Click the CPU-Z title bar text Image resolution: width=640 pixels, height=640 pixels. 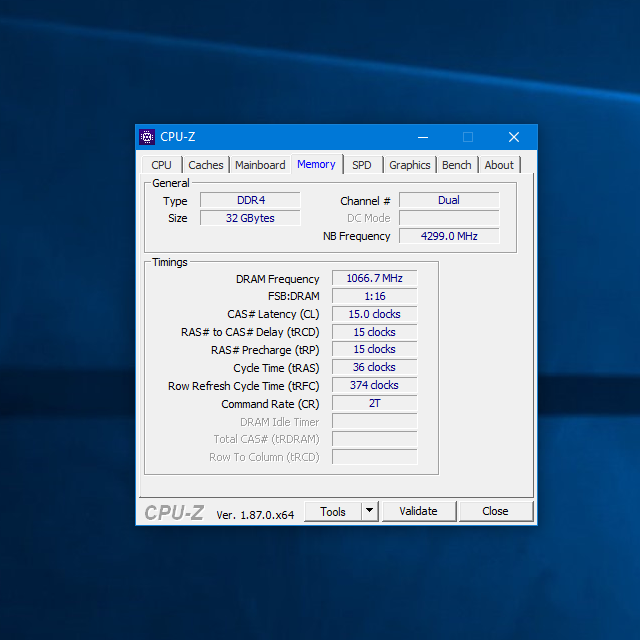click(178, 137)
